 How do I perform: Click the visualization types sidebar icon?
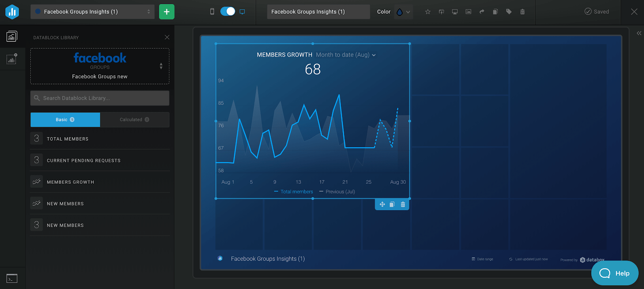point(12,59)
